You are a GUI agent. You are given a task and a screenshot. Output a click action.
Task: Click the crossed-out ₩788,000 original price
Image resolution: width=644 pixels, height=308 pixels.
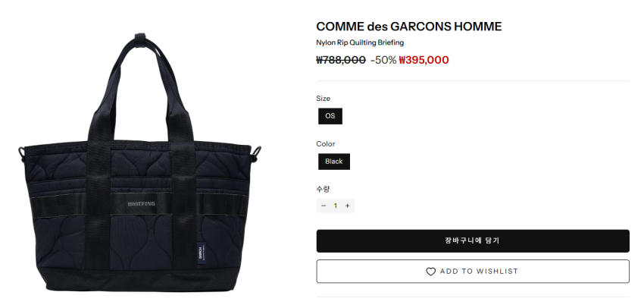341,60
